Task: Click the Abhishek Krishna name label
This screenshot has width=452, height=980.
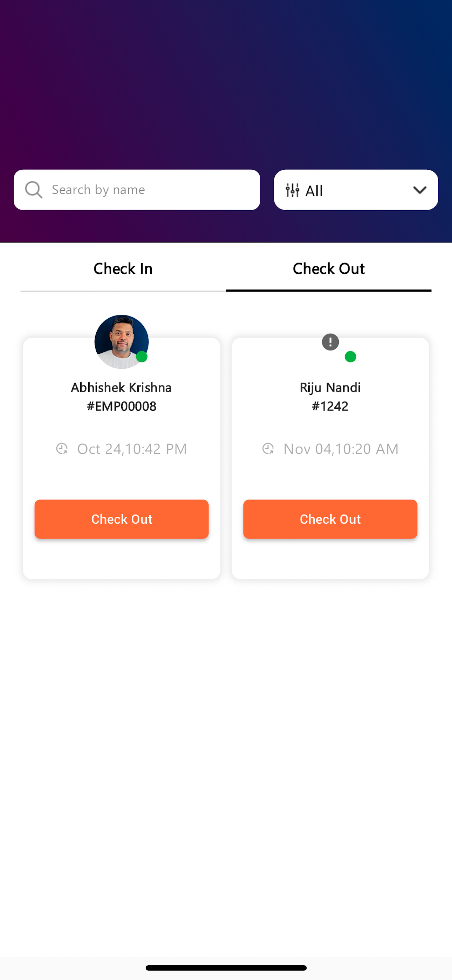Action: pyautogui.click(x=121, y=388)
